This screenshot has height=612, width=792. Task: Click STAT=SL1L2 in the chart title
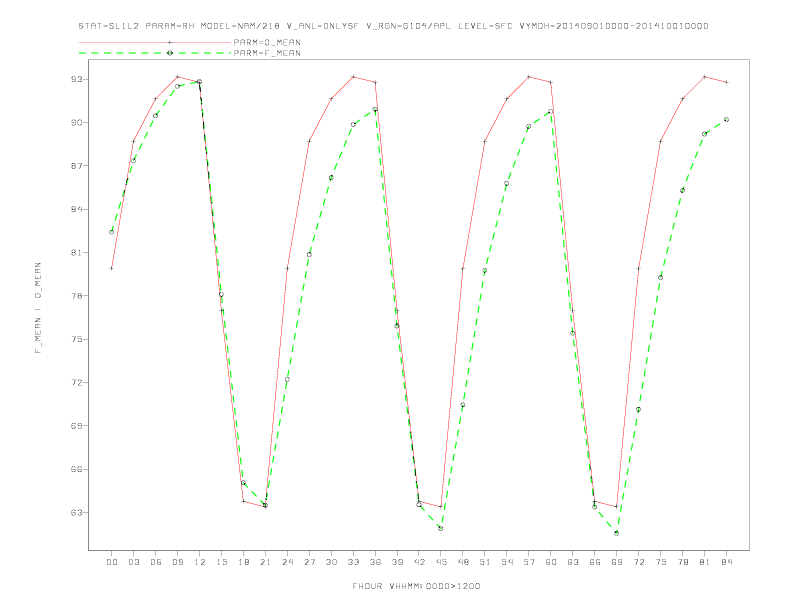(109, 26)
